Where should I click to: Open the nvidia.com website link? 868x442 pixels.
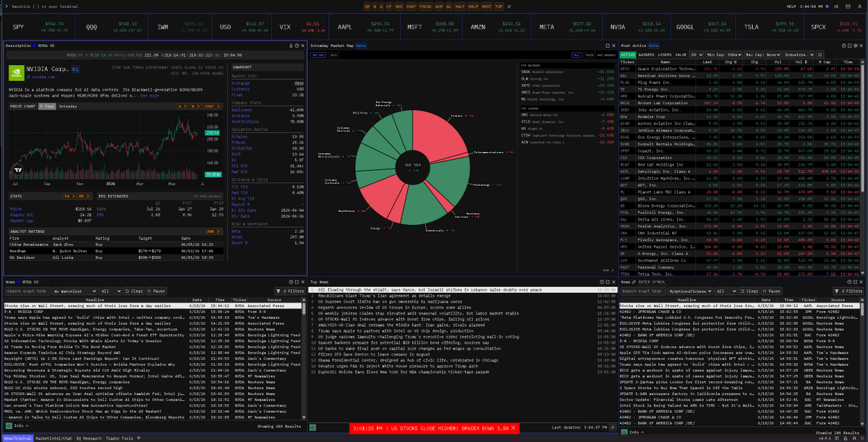tap(43, 77)
